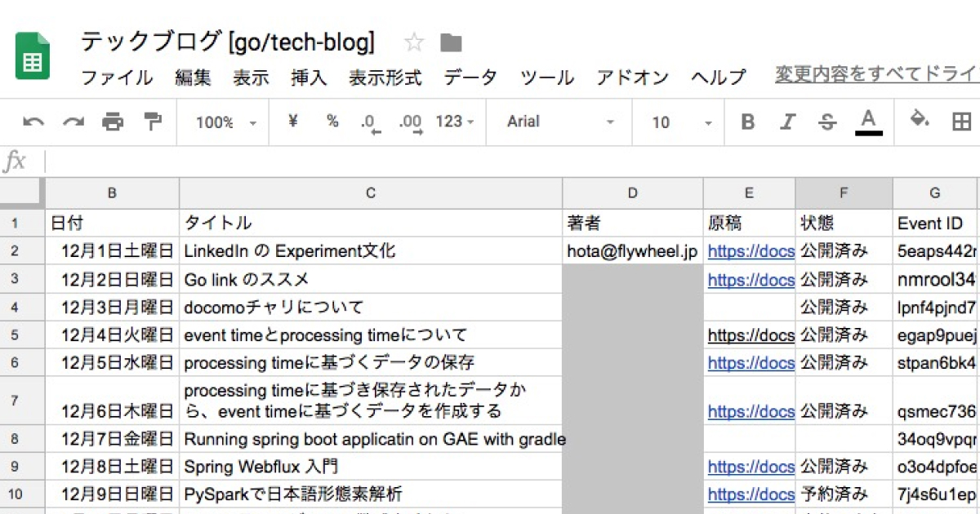Toggle italic text formatting
This screenshot has width=980, height=514.
(787, 122)
